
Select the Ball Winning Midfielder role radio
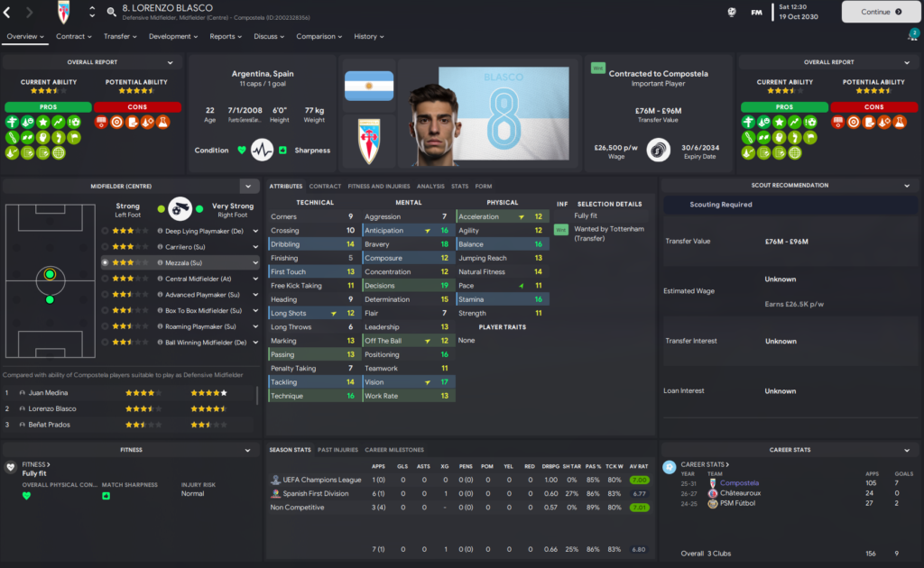tap(105, 343)
